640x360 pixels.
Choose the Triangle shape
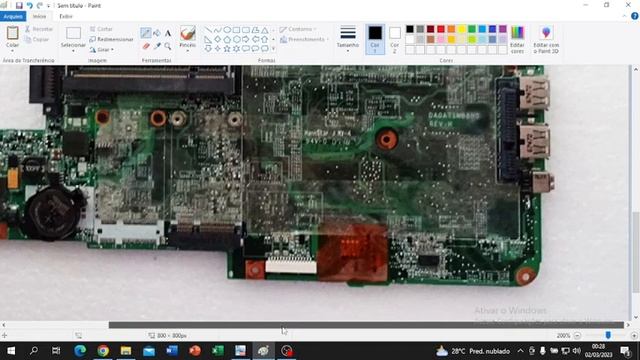pyautogui.click(x=265, y=30)
